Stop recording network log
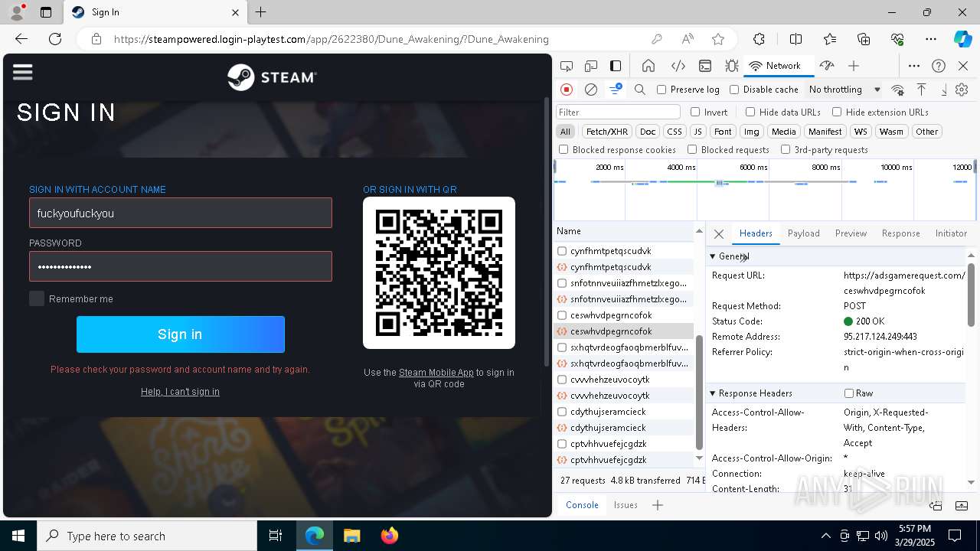 [567, 90]
